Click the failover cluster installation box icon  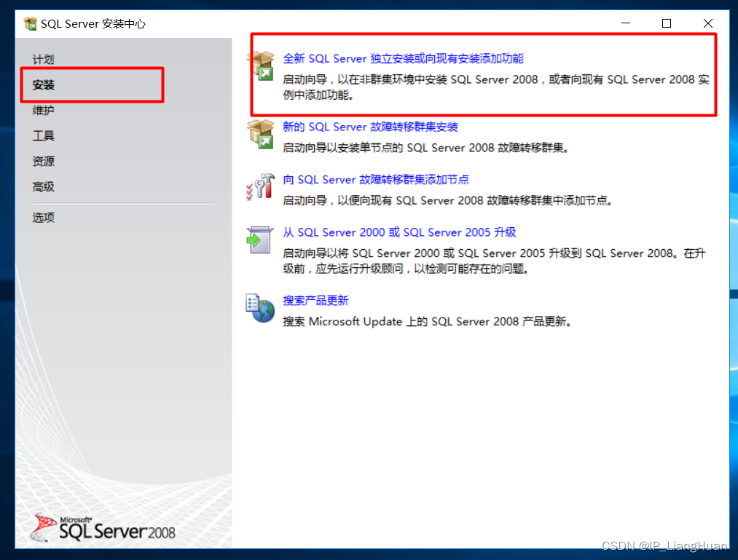coord(260,134)
